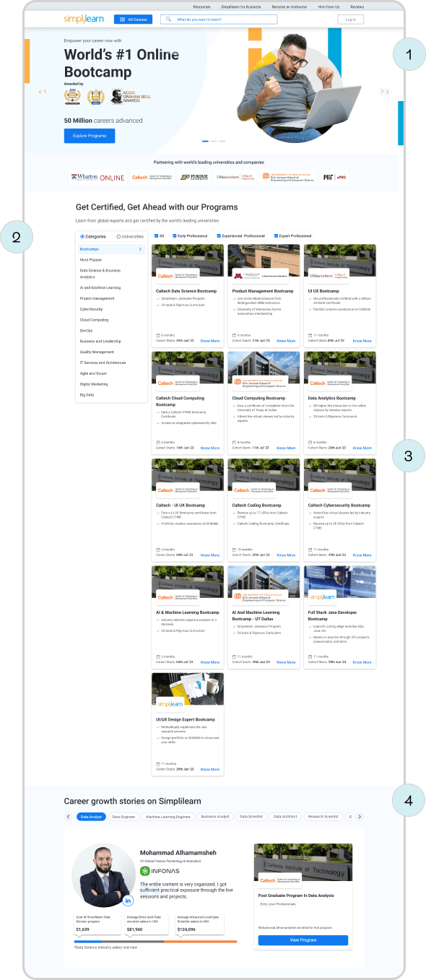Screen dimensions: 426x980
Task: Select CyberSecurity category
Action: coord(92,308)
